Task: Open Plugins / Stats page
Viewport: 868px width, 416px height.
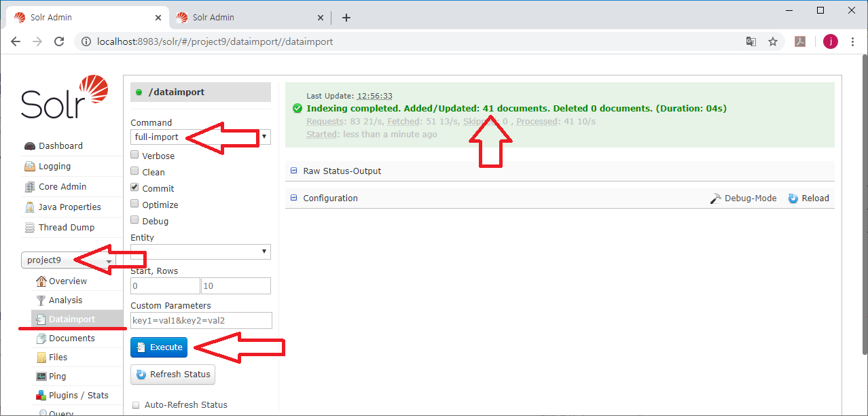Action: click(x=79, y=395)
